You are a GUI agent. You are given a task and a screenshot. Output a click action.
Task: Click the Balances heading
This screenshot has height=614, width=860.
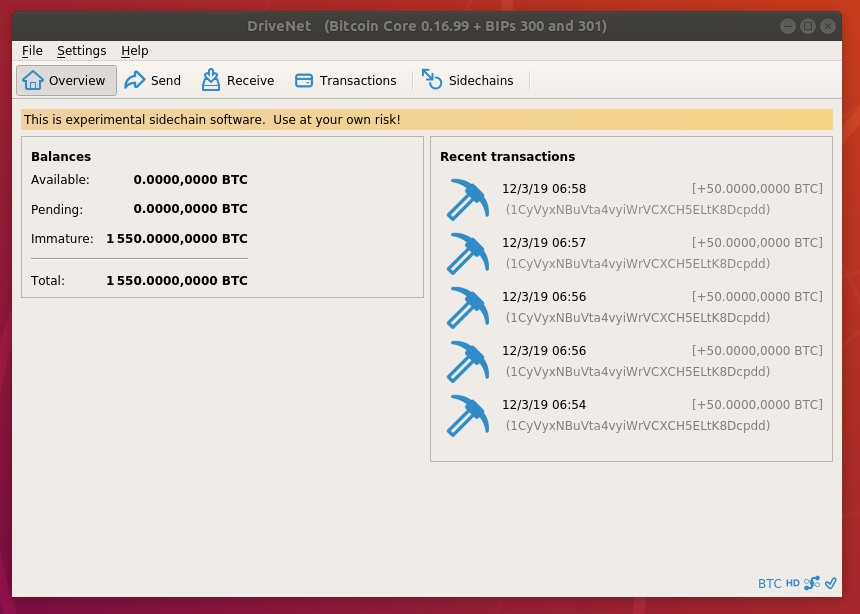click(x=61, y=157)
